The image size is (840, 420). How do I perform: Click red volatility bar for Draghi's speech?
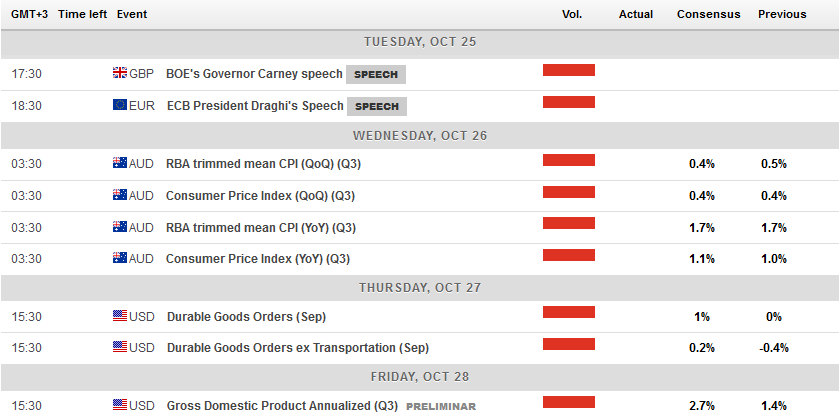(569, 102)
